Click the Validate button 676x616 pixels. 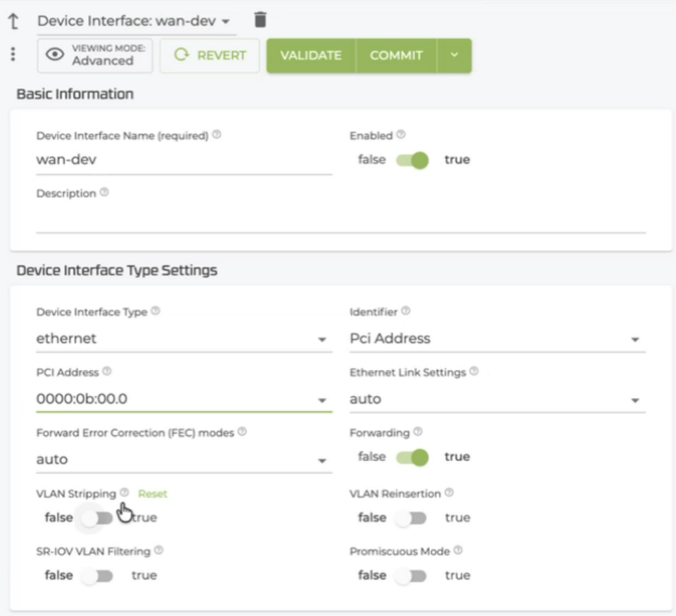311,55
